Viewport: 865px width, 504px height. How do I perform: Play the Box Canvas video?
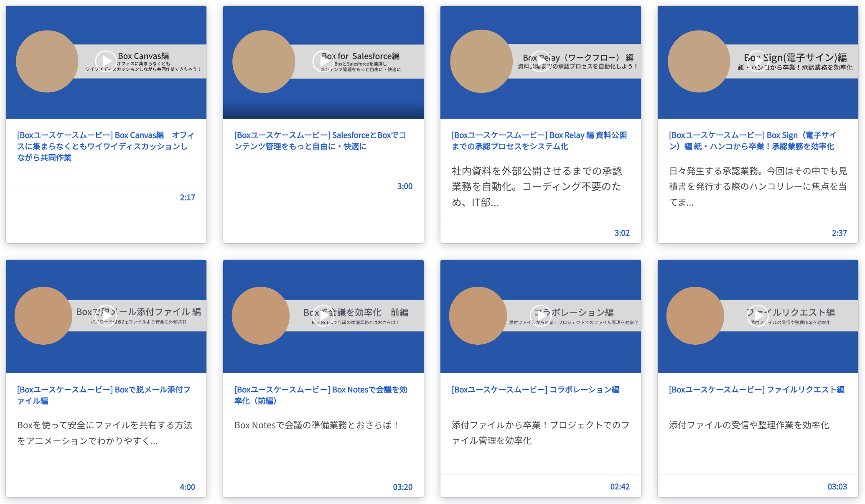click(106, 61)
